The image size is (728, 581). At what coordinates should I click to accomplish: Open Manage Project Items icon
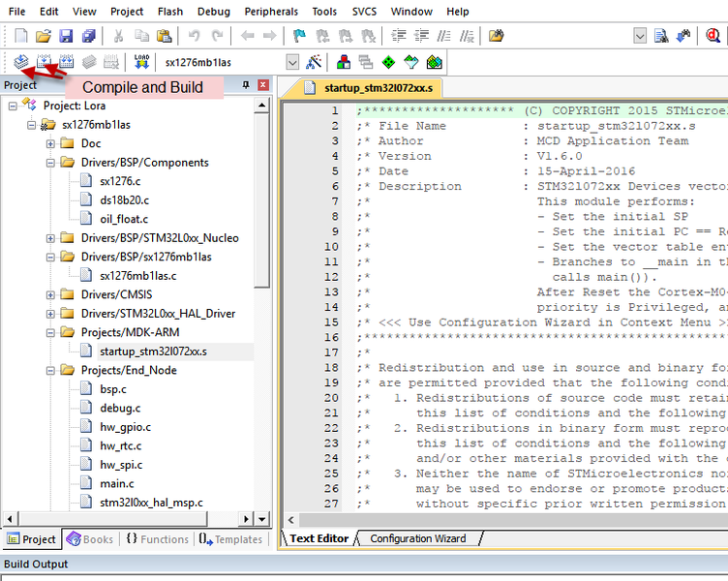click(x=344, y=62)
